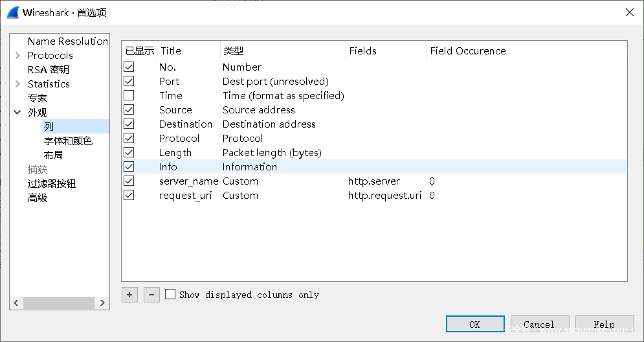Select 字体和颜色 in the sidebar
The width and height of the screenshot is (644, 342).
68,141
